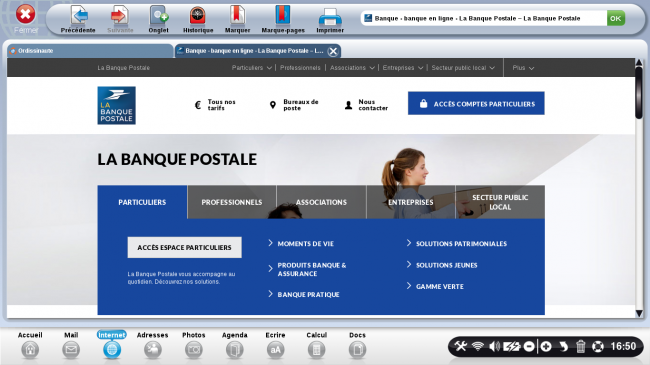Open the Plus dropdown menu
This screenshot has width=650, height=365.
(523, 68)
